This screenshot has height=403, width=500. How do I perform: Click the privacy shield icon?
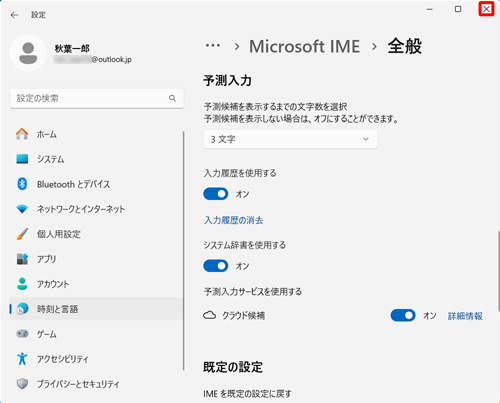pos(22,384)
